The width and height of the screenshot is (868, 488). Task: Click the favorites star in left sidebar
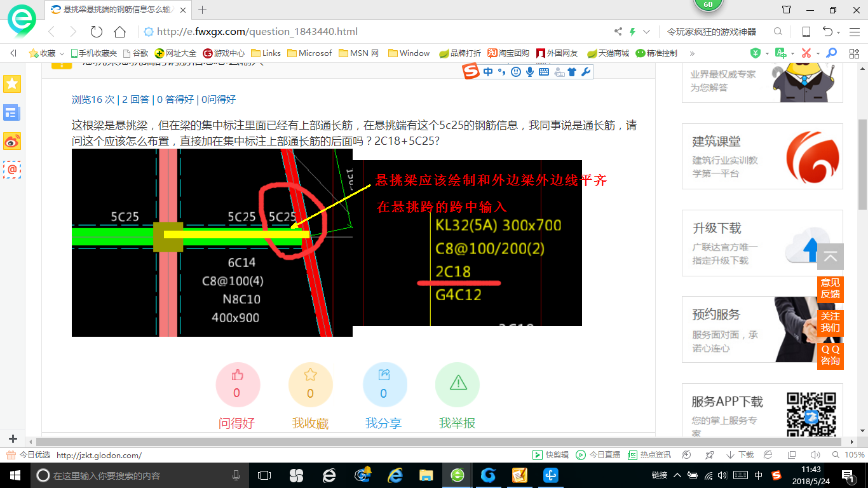[12, 83]
